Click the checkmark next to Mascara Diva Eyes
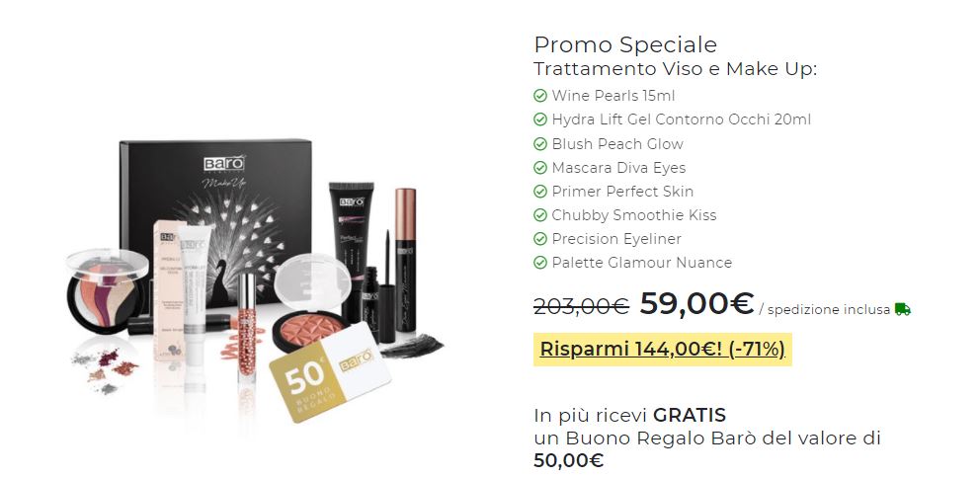The width and height of the screenshot is (980, 478). [x=540, y=168]
